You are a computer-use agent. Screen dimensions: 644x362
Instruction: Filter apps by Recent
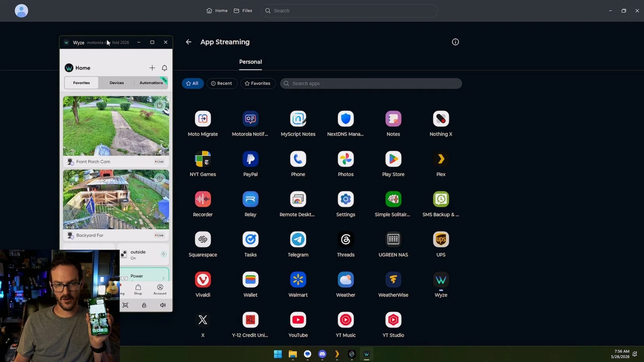(222, 84)
